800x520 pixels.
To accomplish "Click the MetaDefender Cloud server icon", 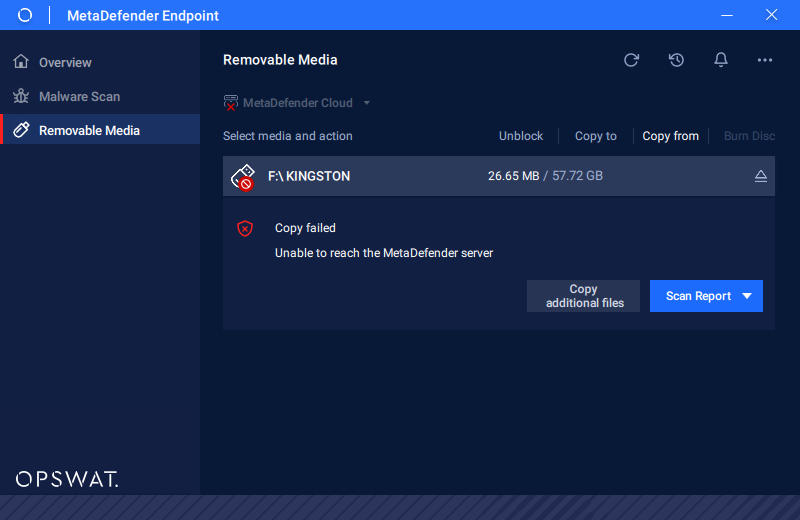I will pyautogui.click(x=231, y=103).
